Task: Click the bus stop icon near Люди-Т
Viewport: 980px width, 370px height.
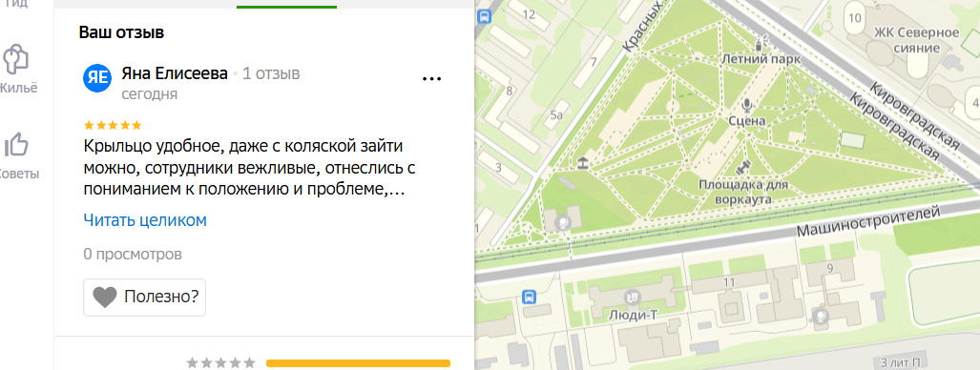Action: coord(529,297)
